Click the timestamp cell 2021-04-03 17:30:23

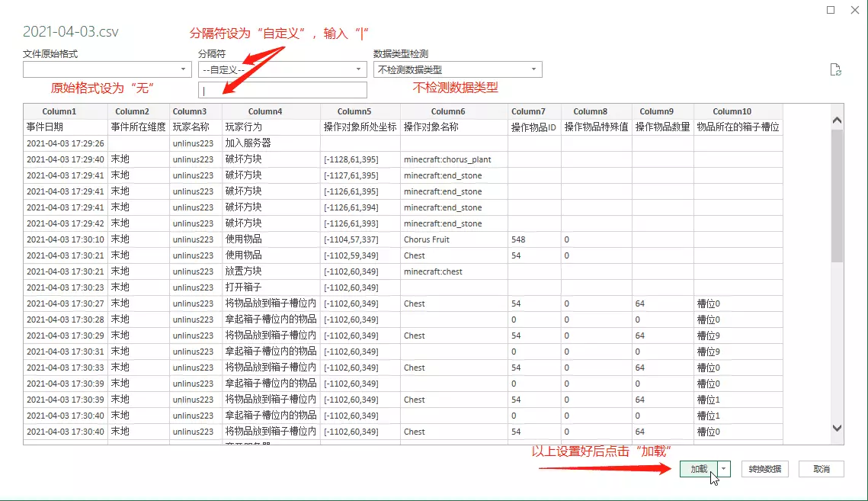[x=66, y=287]
